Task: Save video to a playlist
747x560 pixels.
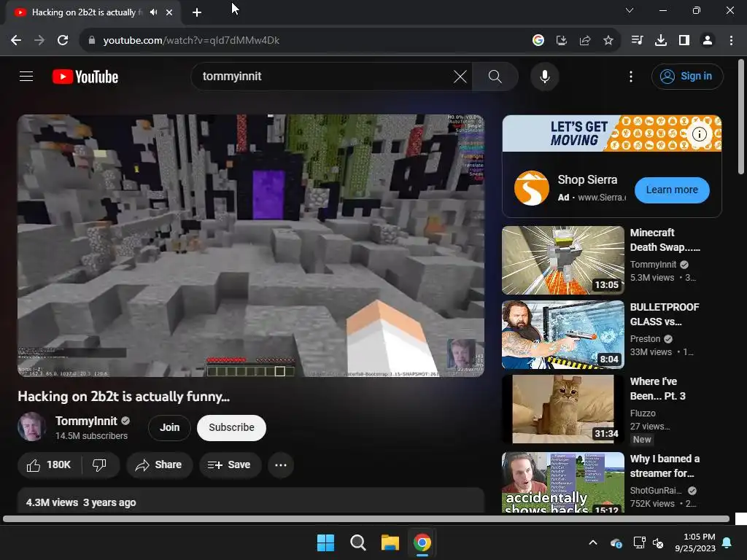Action: [230, 464]
